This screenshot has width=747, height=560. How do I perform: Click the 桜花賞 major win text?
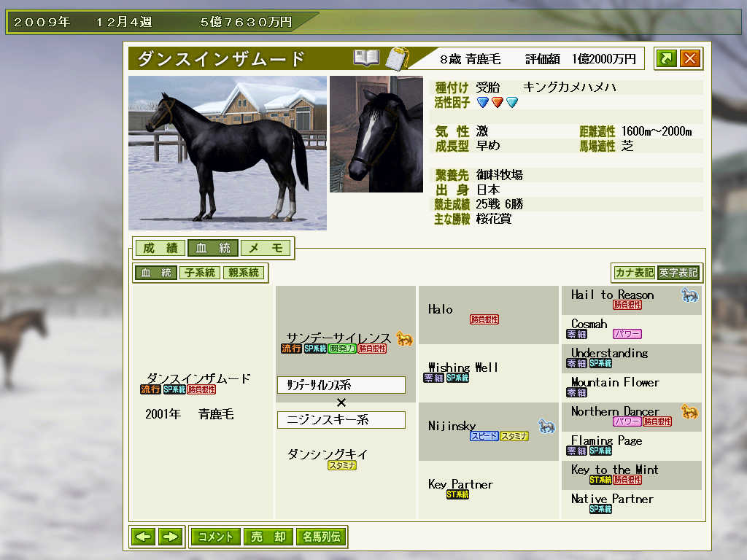tap(494, 219)
